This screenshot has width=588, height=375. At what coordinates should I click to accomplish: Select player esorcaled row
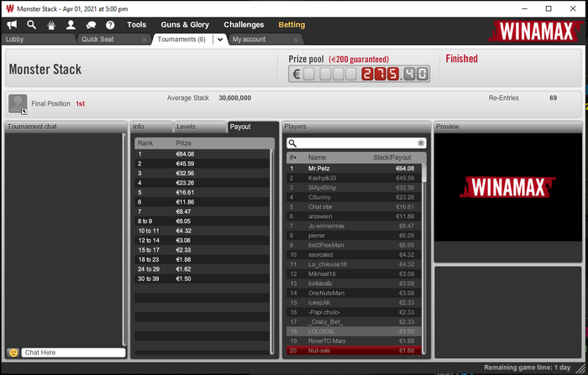click(x=354, y=255)
